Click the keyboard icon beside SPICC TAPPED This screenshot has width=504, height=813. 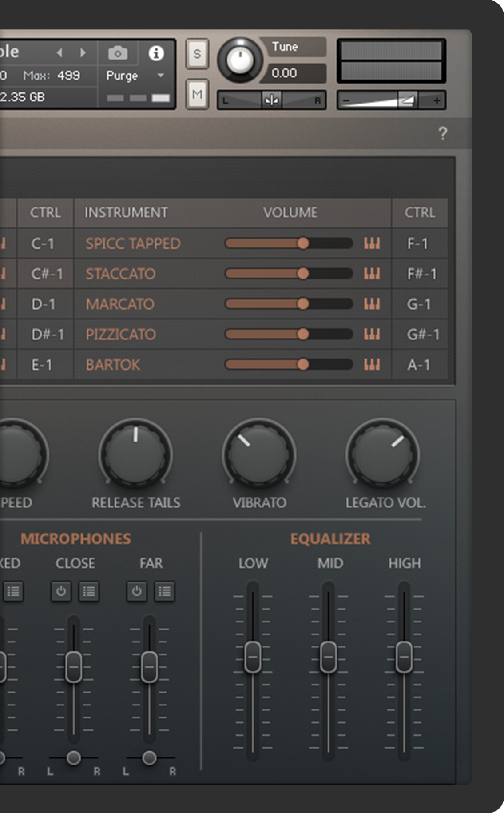click(x=372, y=243)
